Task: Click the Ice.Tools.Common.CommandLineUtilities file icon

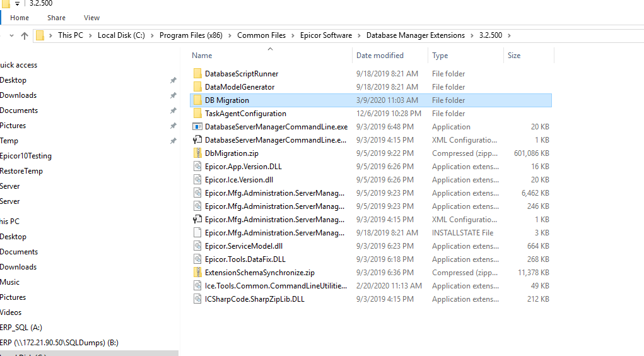Action: tap(197, 286)
